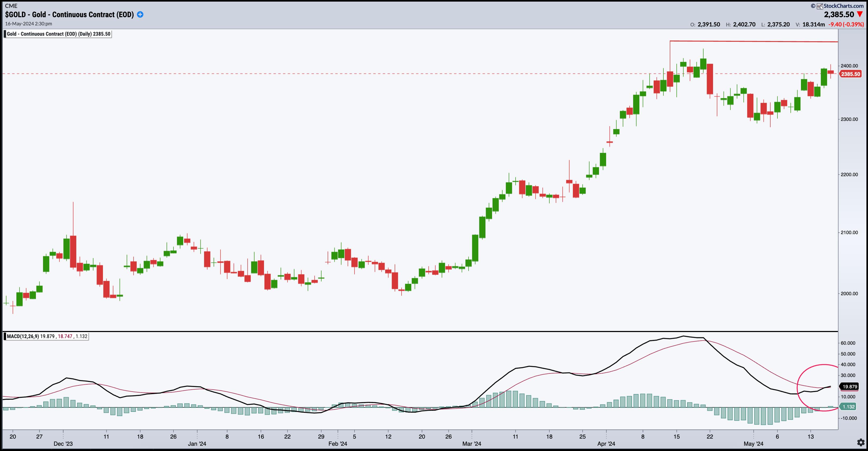Click the Mar '24 label on date axis
The width and height of the screenshot is (868, 451).
pyautogui.click(x=471, y=444)
